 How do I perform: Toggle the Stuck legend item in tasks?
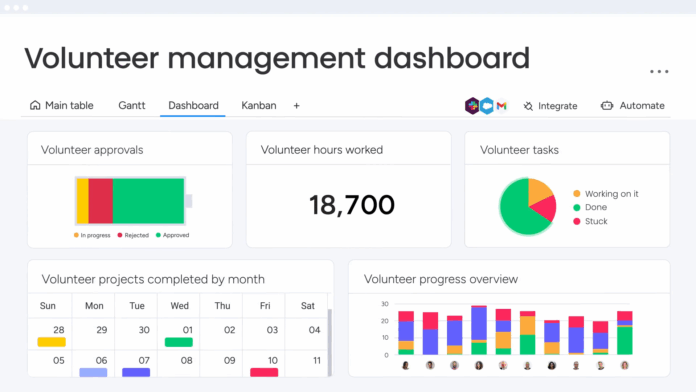590,221
